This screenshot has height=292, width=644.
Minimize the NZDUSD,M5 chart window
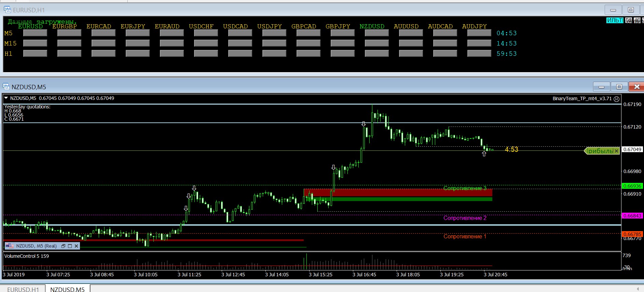[x=602, y=87]
